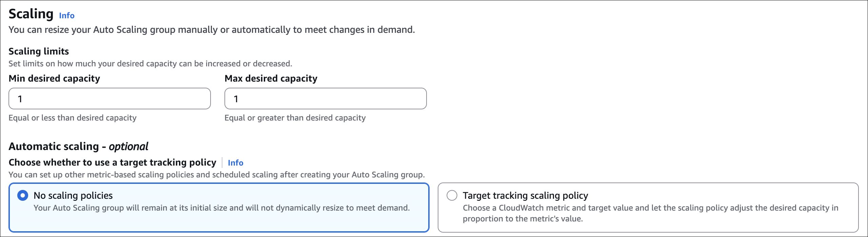Click 'Choose whether to use a target tracking policy' label
The image size is (868, 237).
pos(112,163)
